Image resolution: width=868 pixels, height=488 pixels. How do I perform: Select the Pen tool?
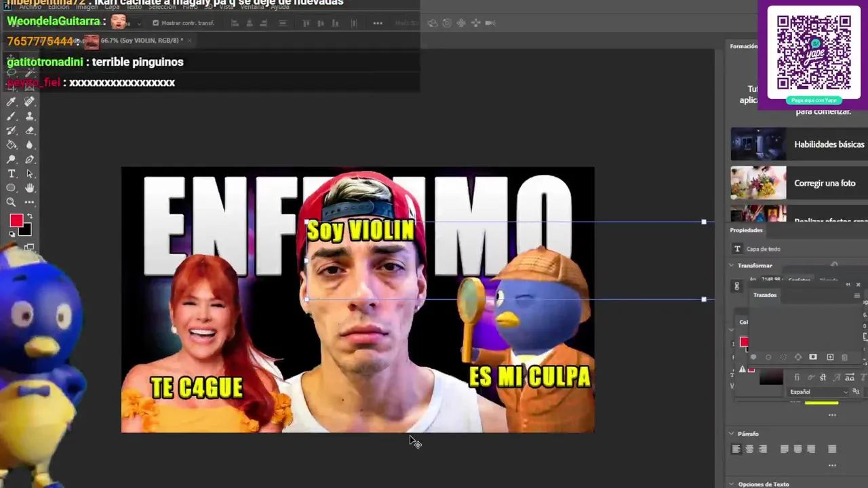click(30, 160)
